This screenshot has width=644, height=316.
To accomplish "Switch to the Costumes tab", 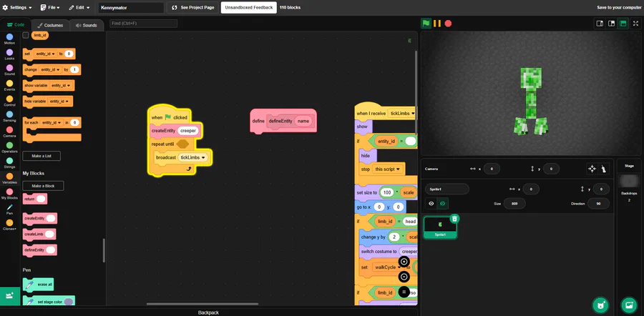I will point(50,25).
